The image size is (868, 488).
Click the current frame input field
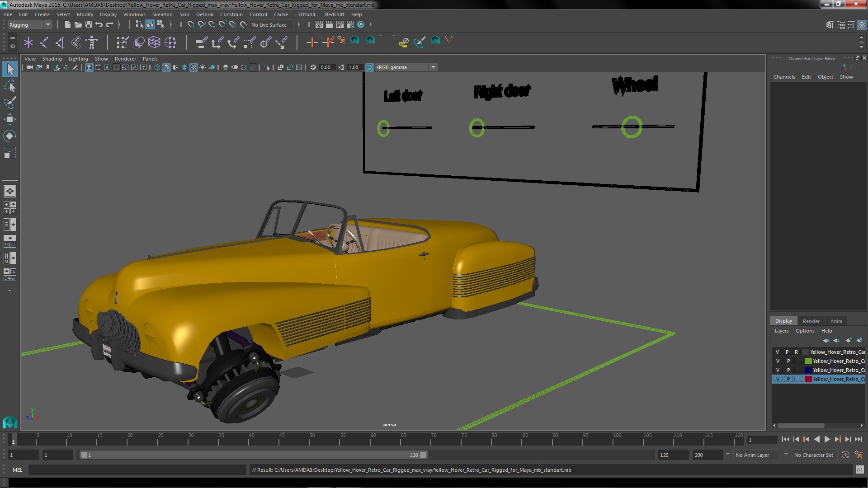(x=762, y=440)
